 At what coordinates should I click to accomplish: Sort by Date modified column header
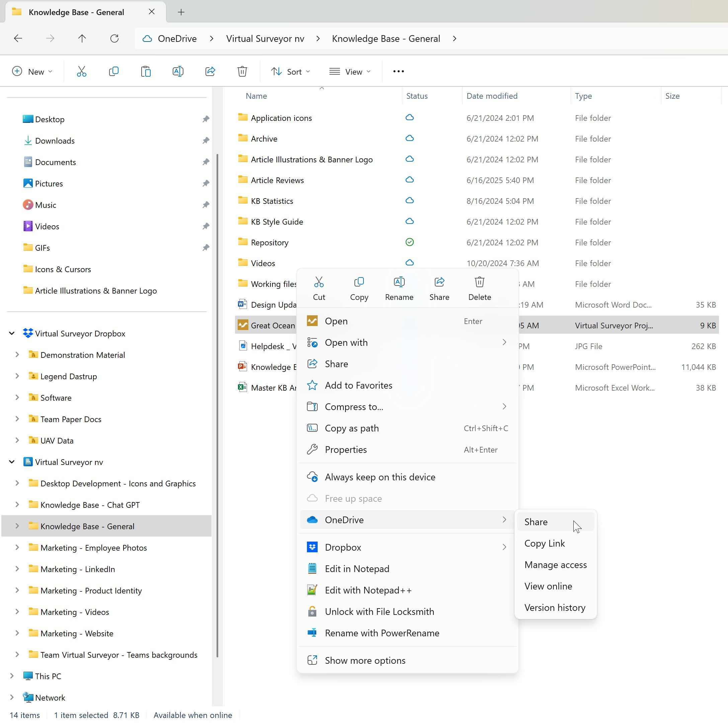(x=492, y=96)
